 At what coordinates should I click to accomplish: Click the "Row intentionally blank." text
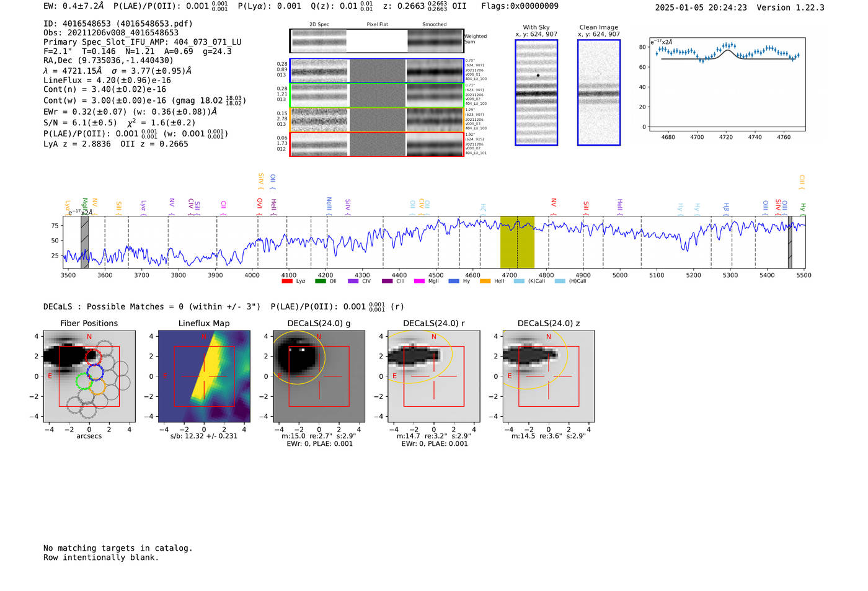click(x=101, y=558)
